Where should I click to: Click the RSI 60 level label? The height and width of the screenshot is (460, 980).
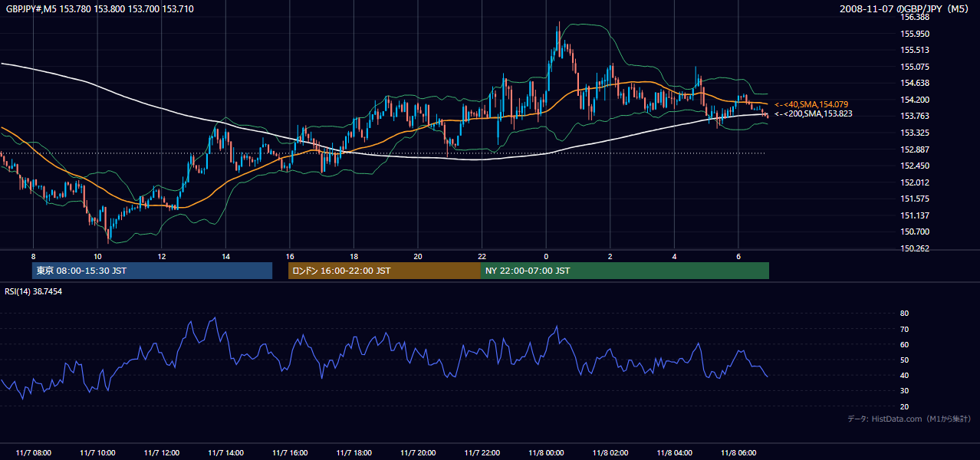point(904,344)
